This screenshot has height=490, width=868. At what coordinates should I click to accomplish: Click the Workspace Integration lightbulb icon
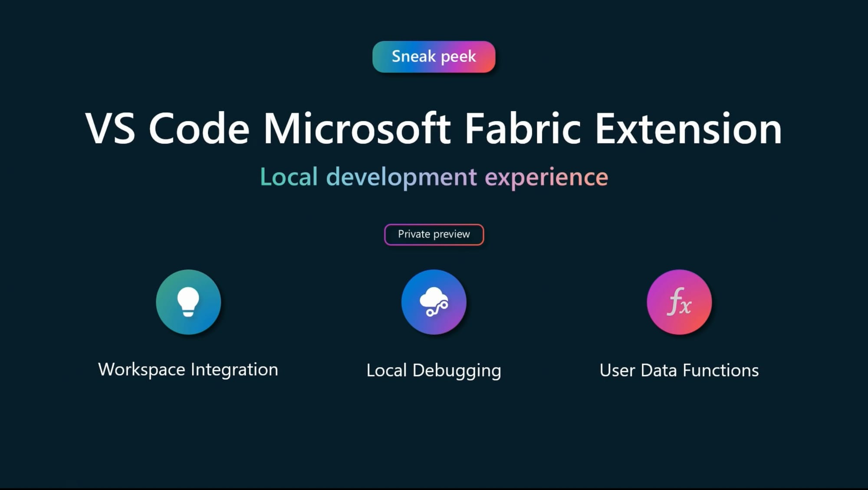click(x=188, y=302)
